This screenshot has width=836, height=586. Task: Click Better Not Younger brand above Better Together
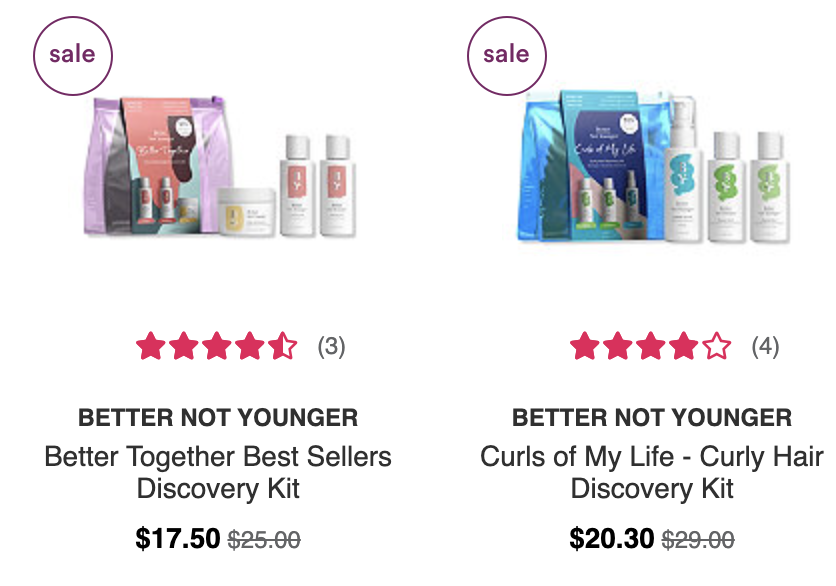218,418
